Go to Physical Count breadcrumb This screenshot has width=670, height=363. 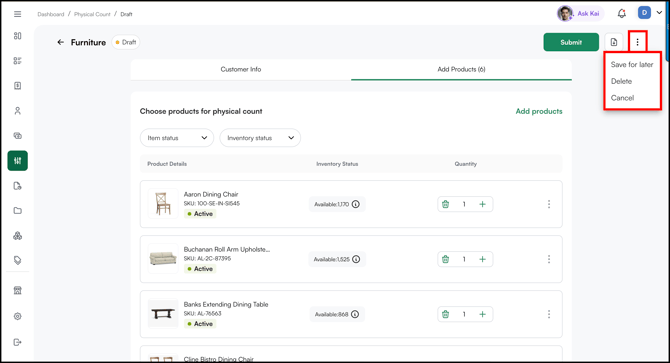click(92, 14)
